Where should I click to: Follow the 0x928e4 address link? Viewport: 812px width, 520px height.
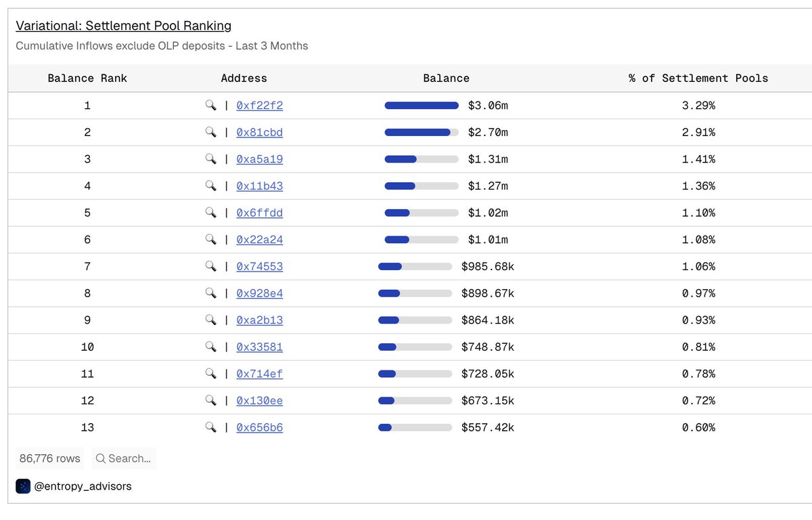[259, 293]
